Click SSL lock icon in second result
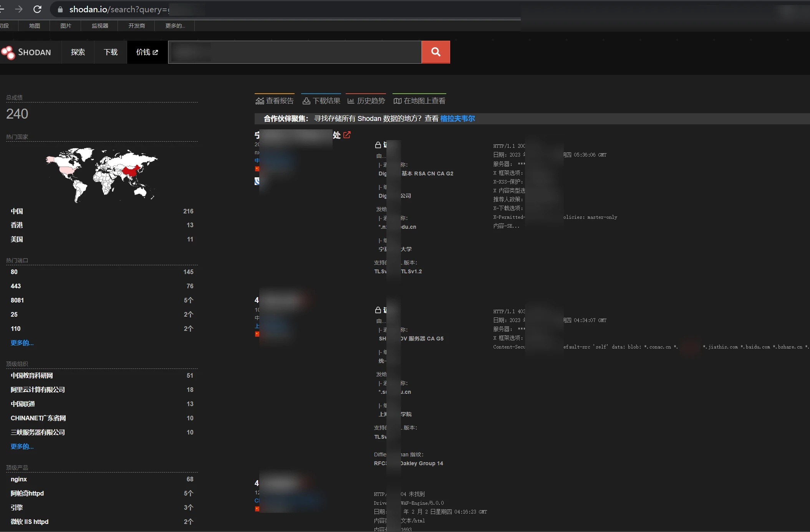The height and width of the screenshot is (532, 810). pos(378,310)
